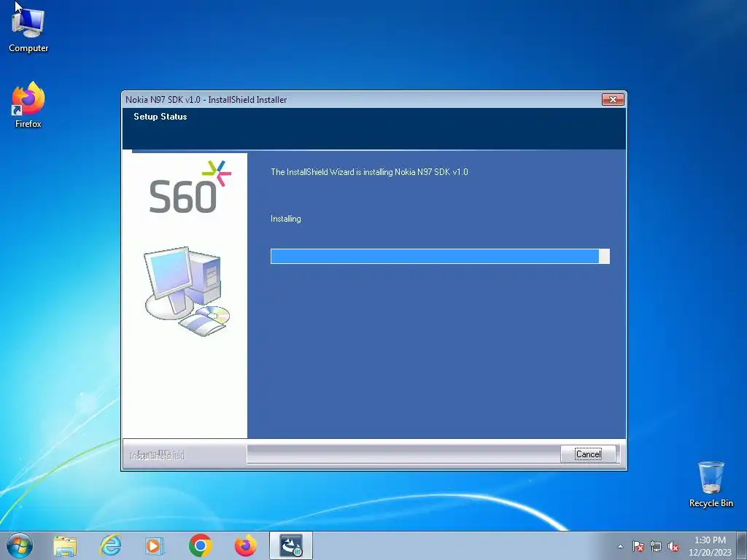Click the 'Installing' status text
The width and height of the screenshot is (747, 560).
(x=286, y=219)
